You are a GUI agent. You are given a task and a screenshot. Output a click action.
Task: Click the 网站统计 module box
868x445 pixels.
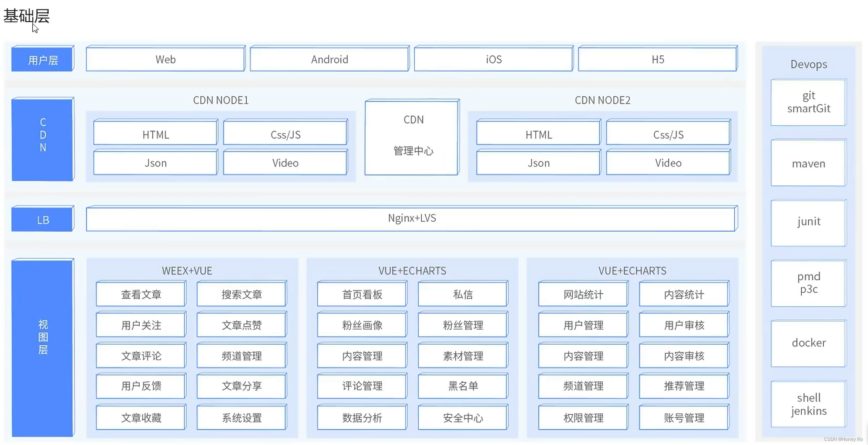583,294
